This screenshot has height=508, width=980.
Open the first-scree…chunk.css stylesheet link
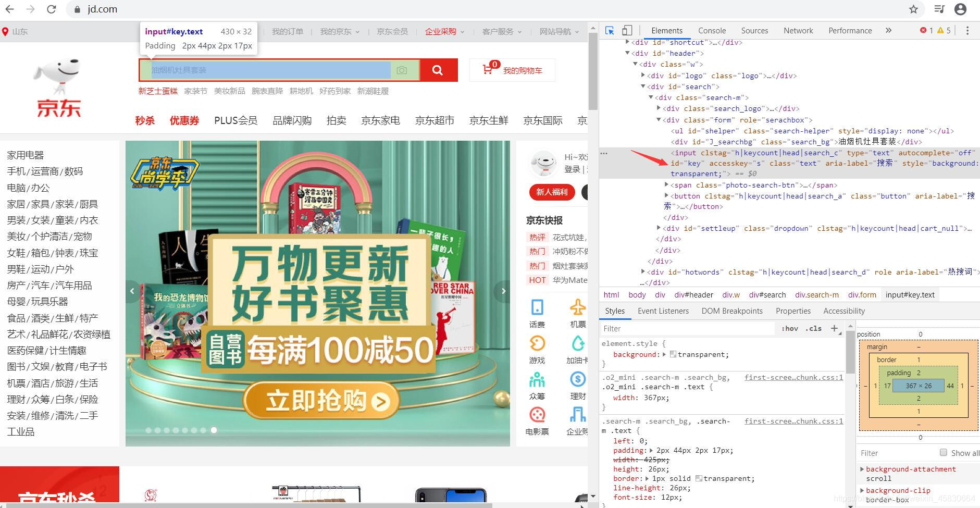pyautogui.click(x=793, y=377)
